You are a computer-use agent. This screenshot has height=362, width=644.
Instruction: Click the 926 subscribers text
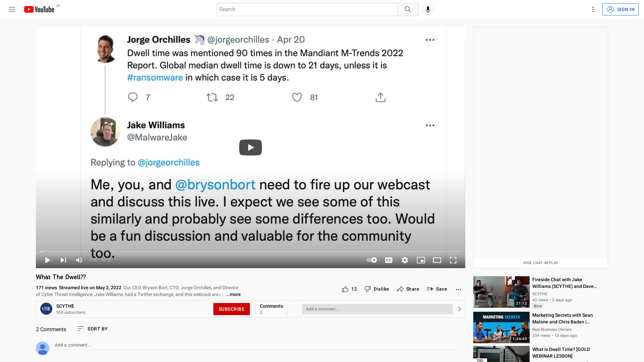click(71, 312)
